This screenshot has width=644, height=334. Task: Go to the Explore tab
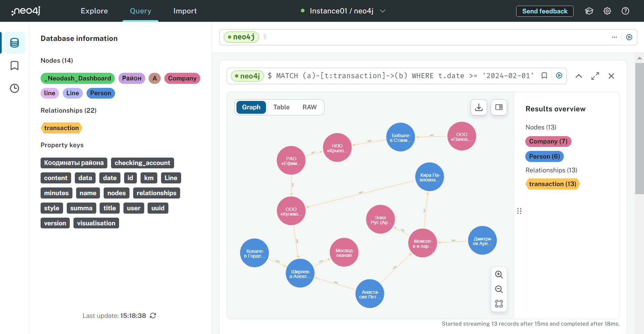point(94,11)
